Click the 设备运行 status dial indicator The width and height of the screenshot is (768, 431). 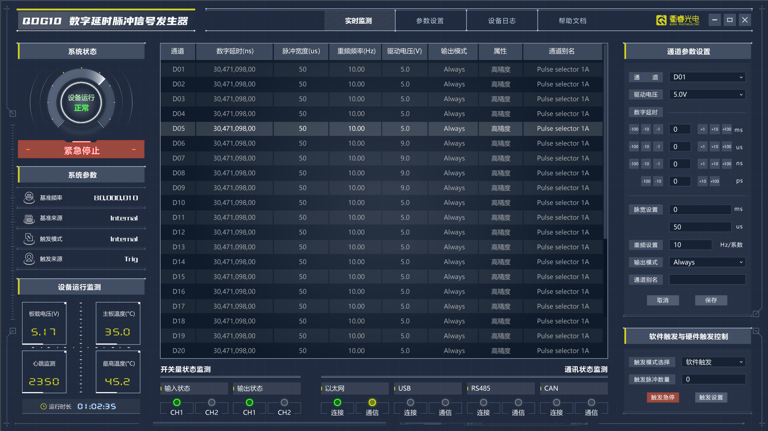click(80, 103)
